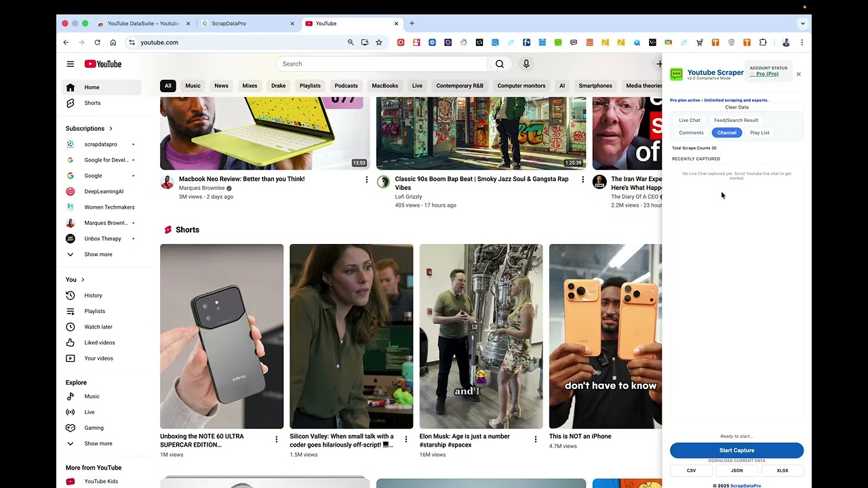Open the browser home page button

[113, 42]
